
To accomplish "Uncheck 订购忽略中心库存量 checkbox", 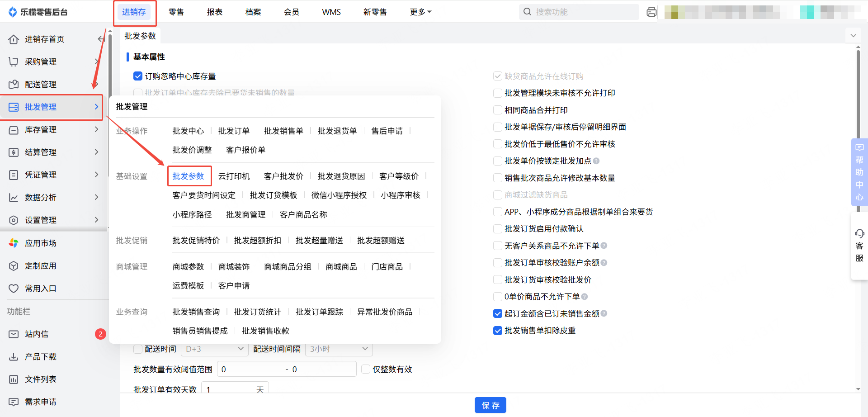I will (x=138, y=76).
